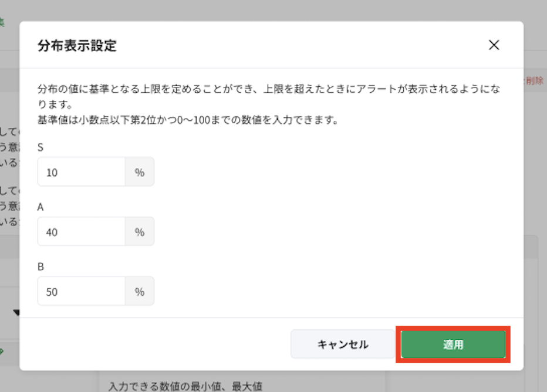Image resolution: width=547 pixels, height=392 pixels.
Task: Click the % unit badge after the B input
Action: [x=140, y=291]
